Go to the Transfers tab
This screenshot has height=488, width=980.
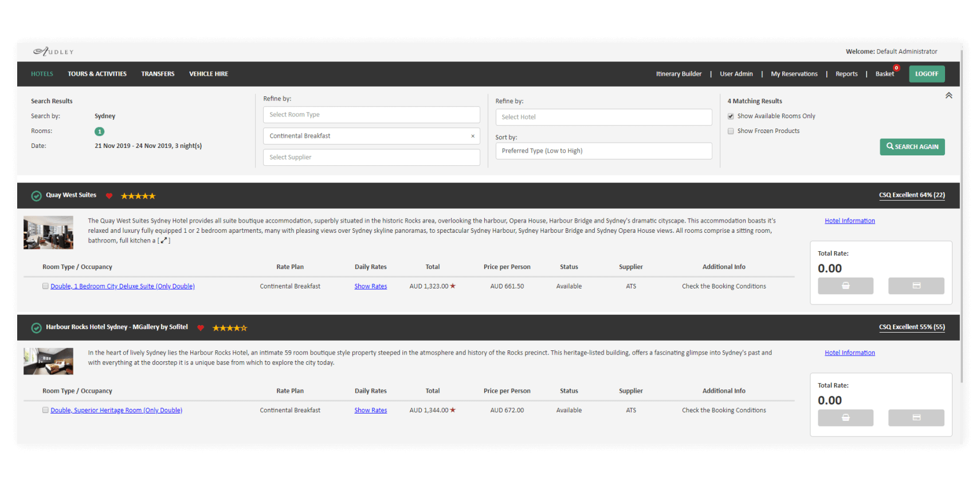click(x=158, y=74)
